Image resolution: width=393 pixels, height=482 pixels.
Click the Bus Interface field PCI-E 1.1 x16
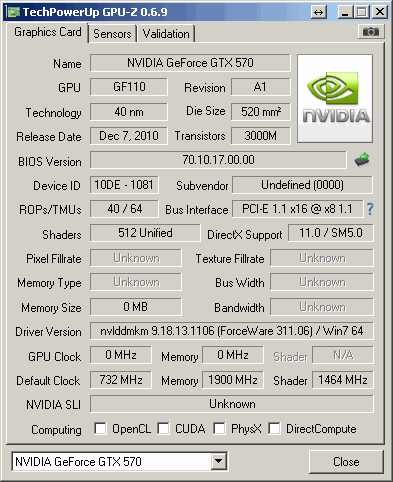(297, 209)
